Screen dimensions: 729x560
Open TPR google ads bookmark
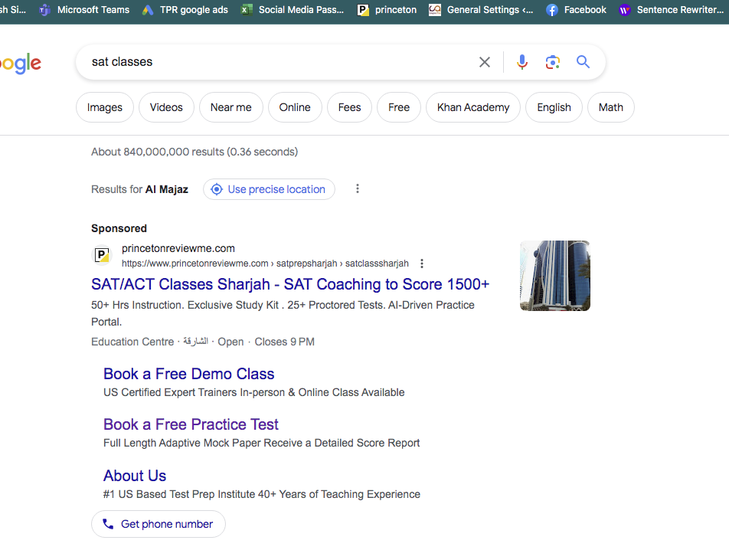(185, 10)
